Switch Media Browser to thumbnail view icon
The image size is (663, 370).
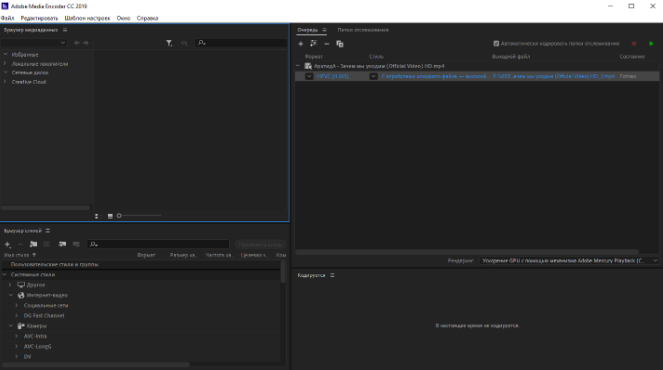point(110,216)
